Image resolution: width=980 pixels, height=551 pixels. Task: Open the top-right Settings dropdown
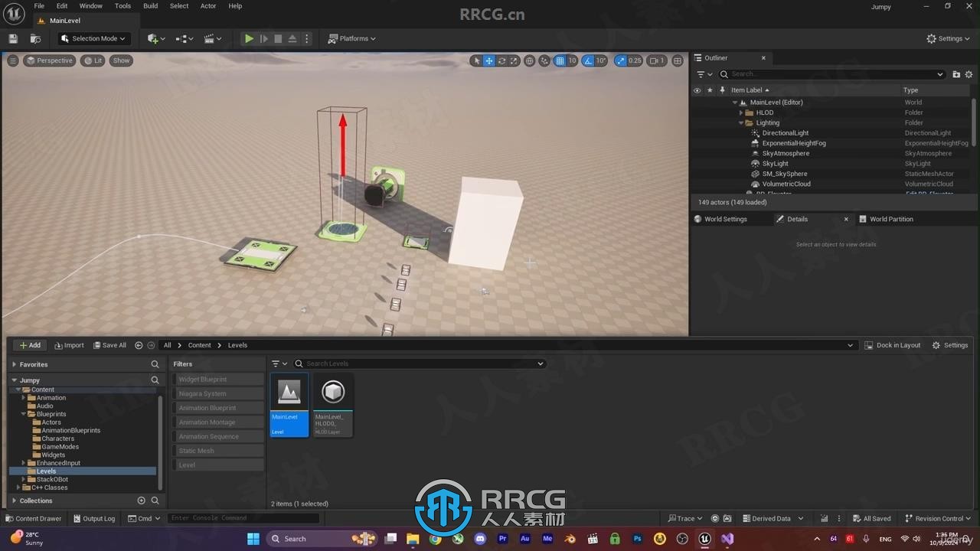[948, 38]
